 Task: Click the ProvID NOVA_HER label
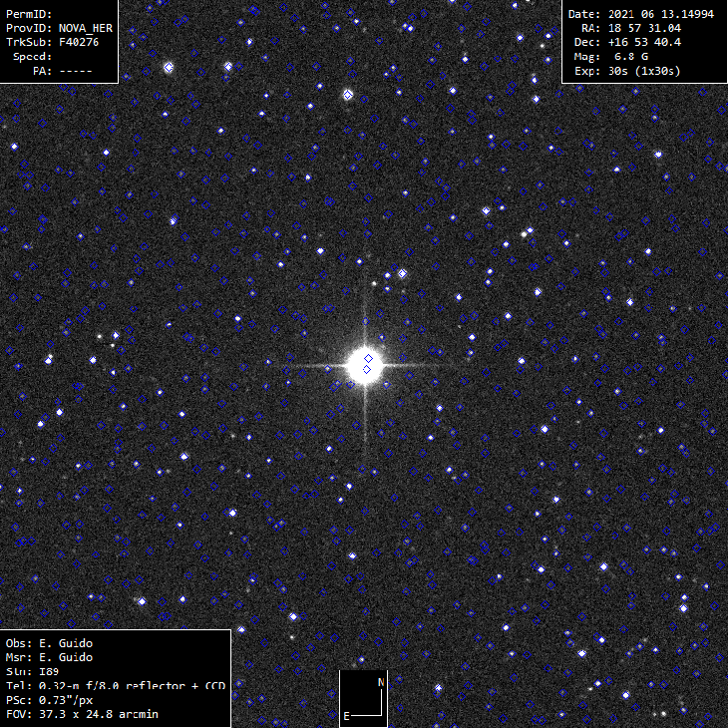59,28
